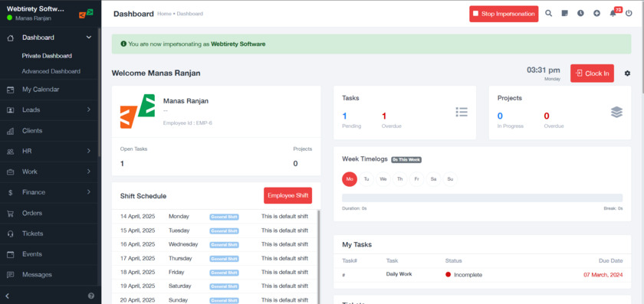This screenshot has width=644, height=304.
Task: Open the notifications bell icon
Action: 613,14
